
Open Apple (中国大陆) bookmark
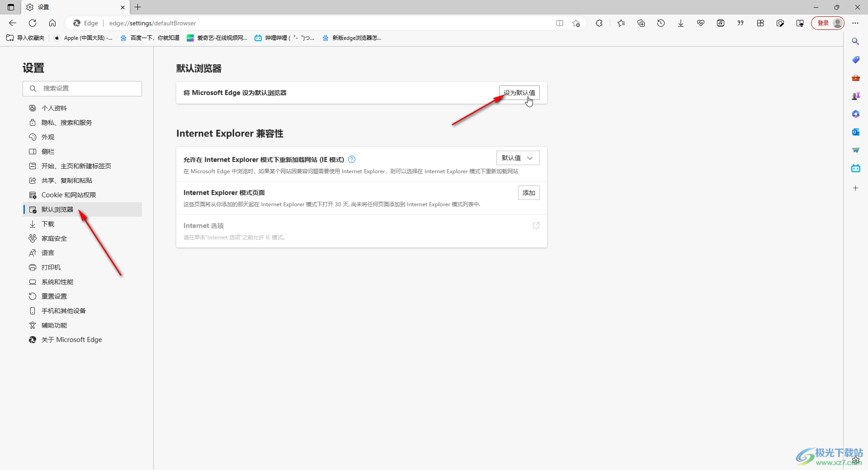pos(83,38)
